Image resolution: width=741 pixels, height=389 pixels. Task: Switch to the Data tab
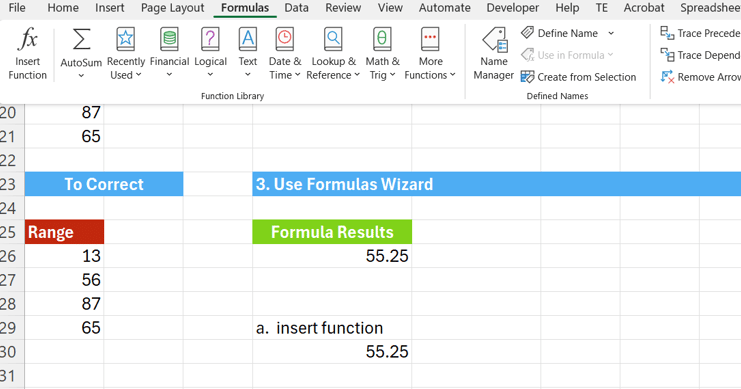tap(296, 8)
